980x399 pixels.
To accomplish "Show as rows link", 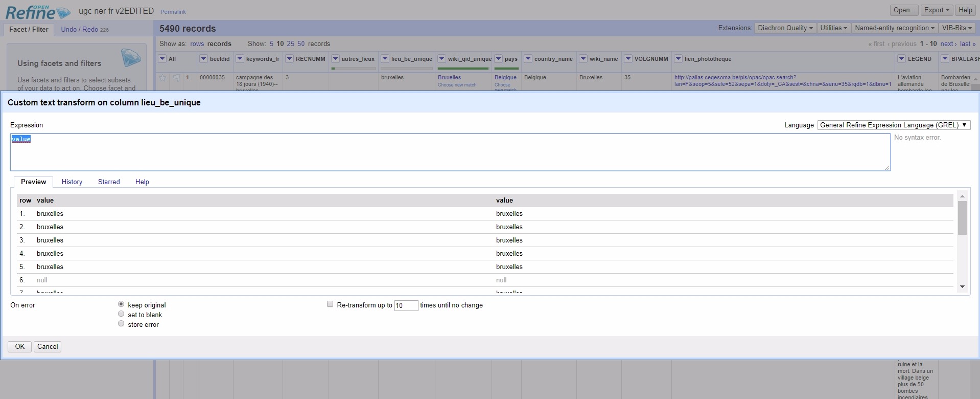I will [x=197, y=43].
